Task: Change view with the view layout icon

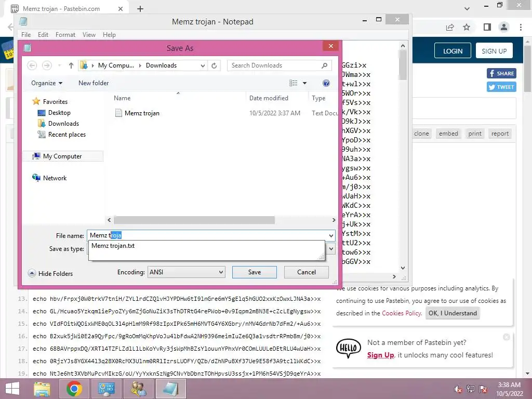Action: click(x=294, y=83)
